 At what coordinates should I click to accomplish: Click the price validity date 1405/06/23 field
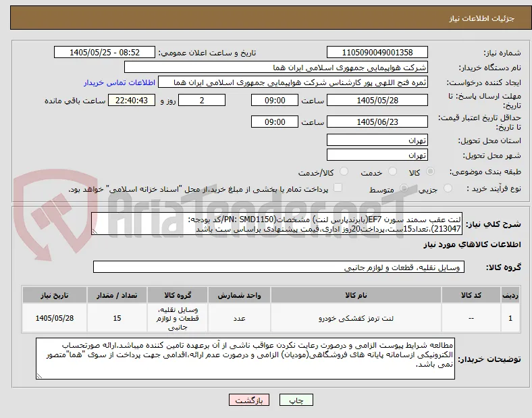coord(377,122)
